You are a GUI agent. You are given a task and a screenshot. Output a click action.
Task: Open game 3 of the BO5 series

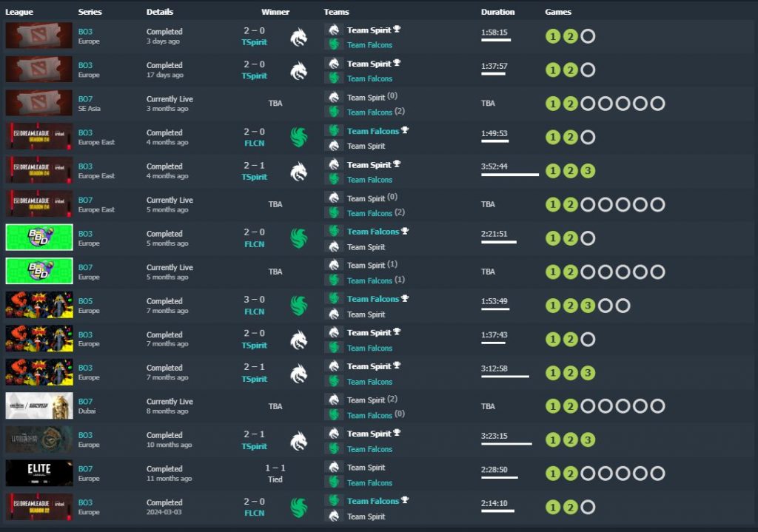point(588,306)
